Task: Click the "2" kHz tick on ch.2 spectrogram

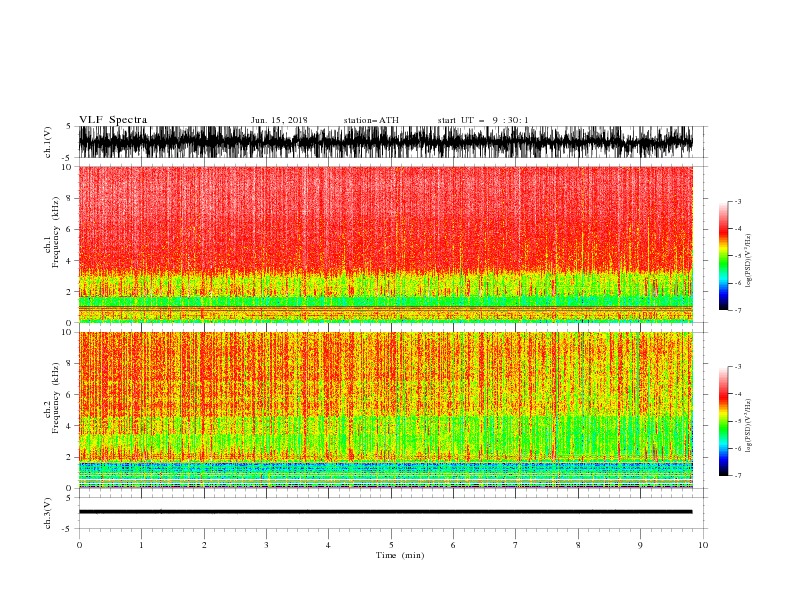Action: (69, 457)
